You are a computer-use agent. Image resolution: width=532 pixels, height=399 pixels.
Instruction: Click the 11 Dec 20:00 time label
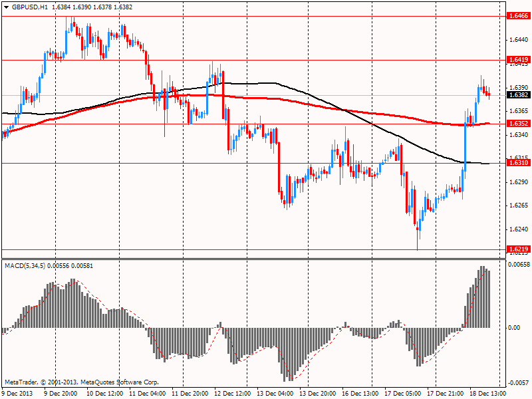190,394
